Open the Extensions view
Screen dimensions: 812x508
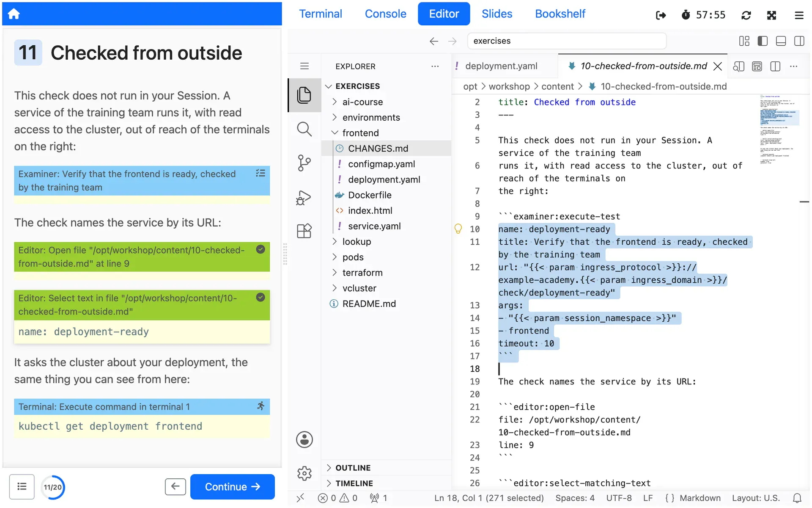tap(304, 231)
